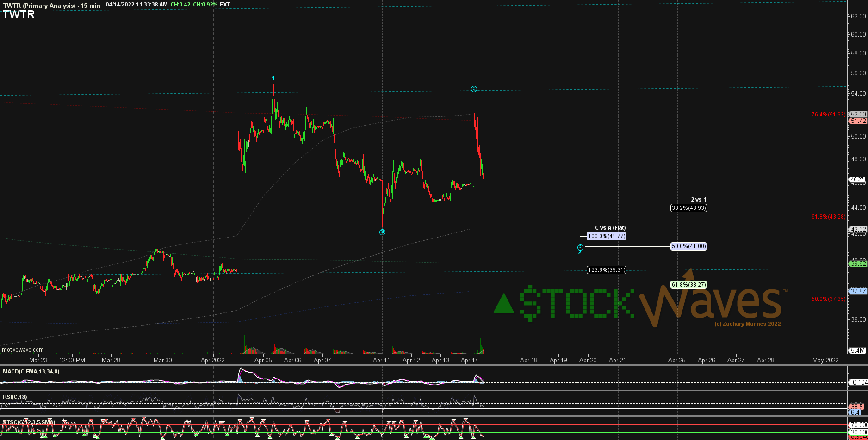The width and height of the screenshot is (868, 440).
Task: Click the Apr-25 date on time axis
Action: click(x=677, y=360)
